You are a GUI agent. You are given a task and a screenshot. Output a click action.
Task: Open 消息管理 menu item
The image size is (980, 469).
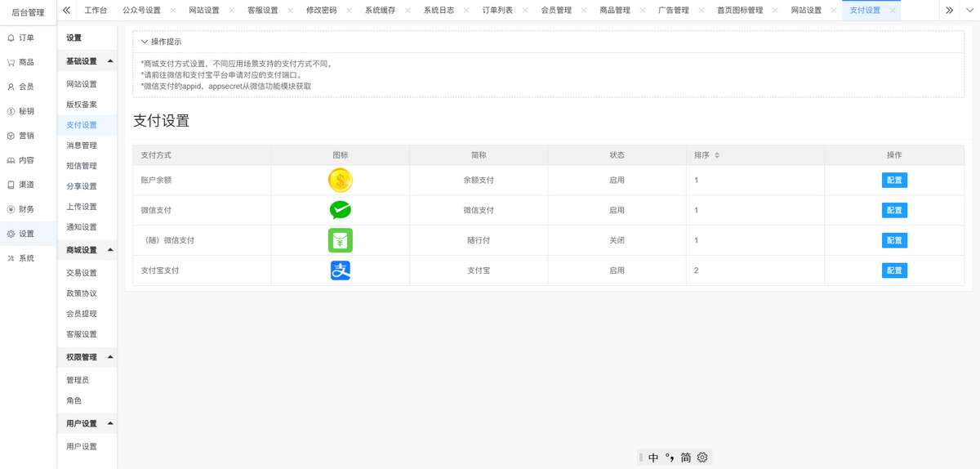82,145
